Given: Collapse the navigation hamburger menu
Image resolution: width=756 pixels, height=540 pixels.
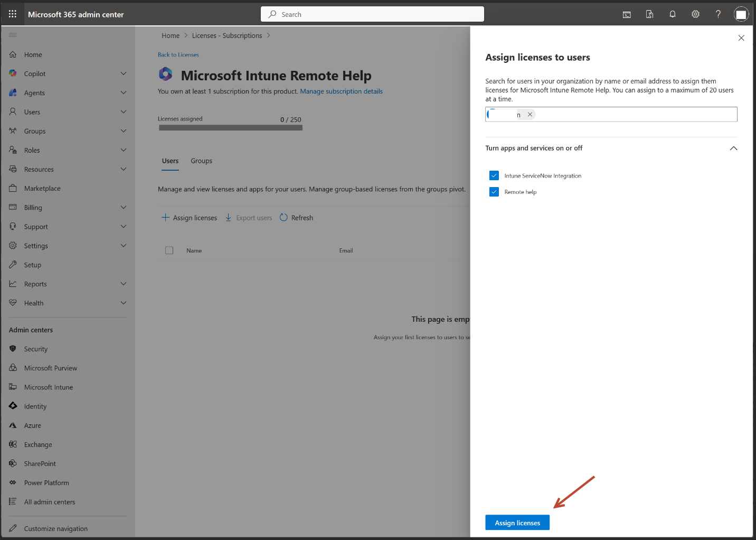Looking at the screenshot, I should coord(13,35).
